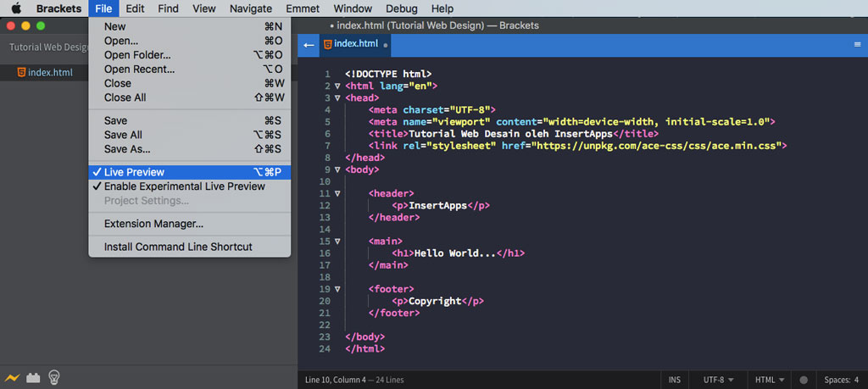
Task: Click the 'Copyright' text on line 20
Action: [435, 301]
